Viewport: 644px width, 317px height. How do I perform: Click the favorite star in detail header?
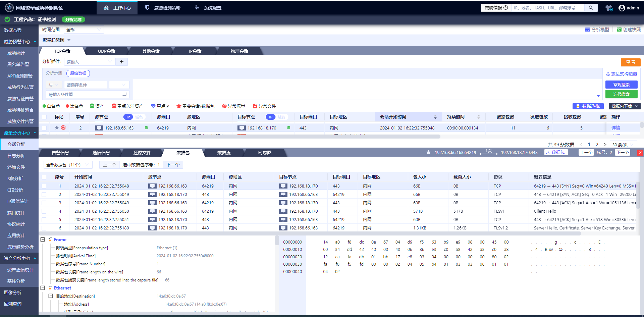point(428,152)
